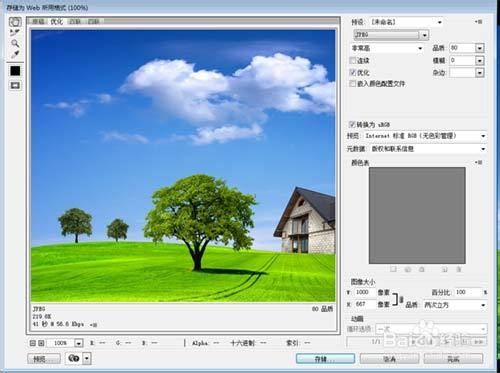
Task: Click the quality value field showing 60
Action: click(x=462, y=48)
